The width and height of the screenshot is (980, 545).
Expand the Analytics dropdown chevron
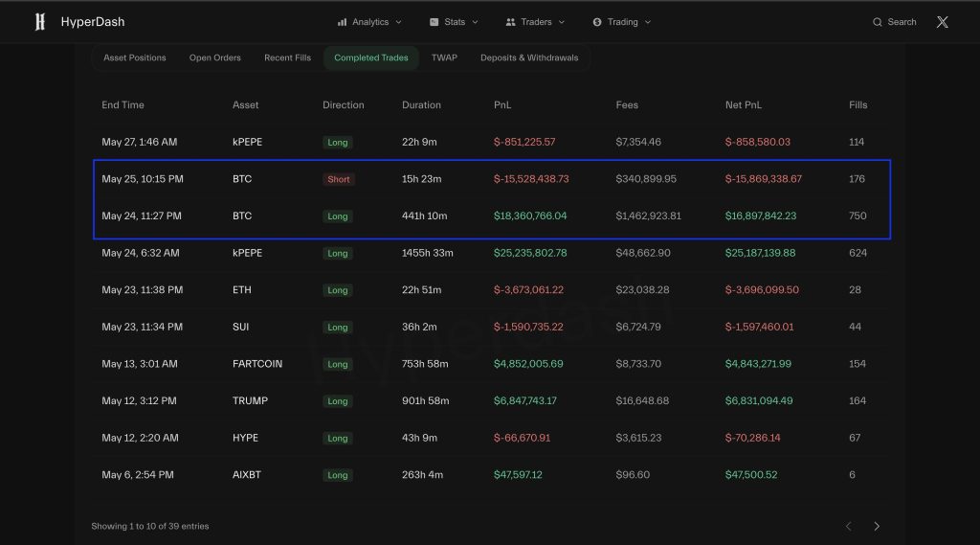point(399,22)
